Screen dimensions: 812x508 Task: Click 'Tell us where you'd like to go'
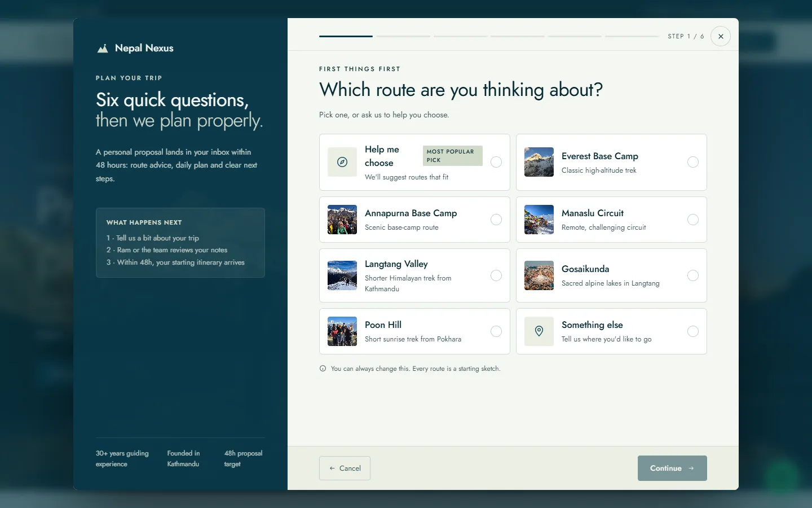click(x=607, y=339)
